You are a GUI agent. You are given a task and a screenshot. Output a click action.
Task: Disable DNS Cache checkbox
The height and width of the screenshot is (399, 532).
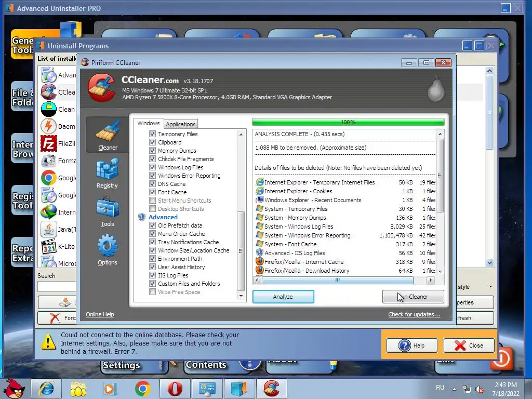point(152,184)
